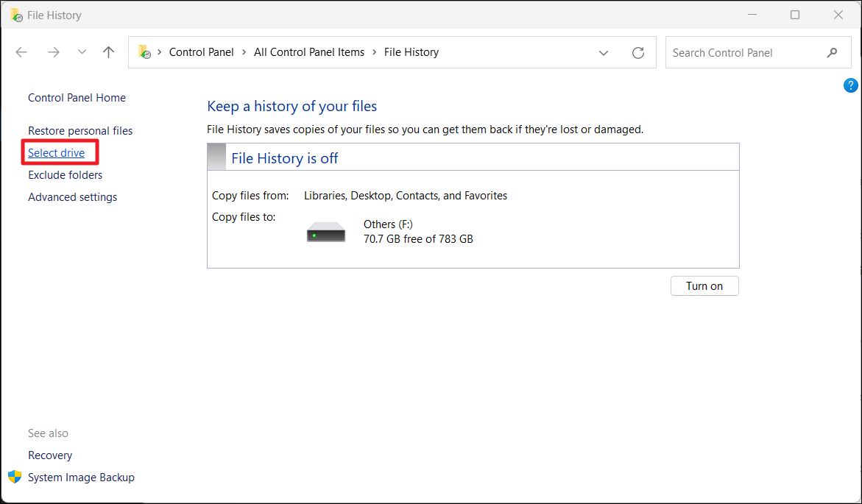862x504 pixels.
Task: Click Exclude folders link
Action: [65, 175]
